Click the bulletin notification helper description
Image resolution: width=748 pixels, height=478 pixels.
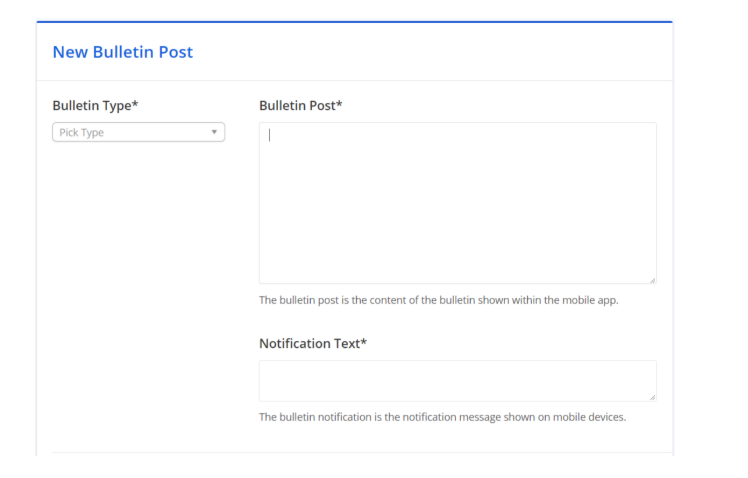coord(442,417)
